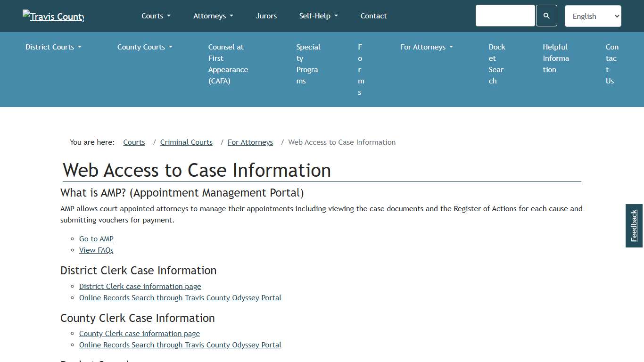This screenshot has height=362, width=644.
Task: Click Criminal Courts in the breadcrumb trail
Action: [x=186, y=142]
